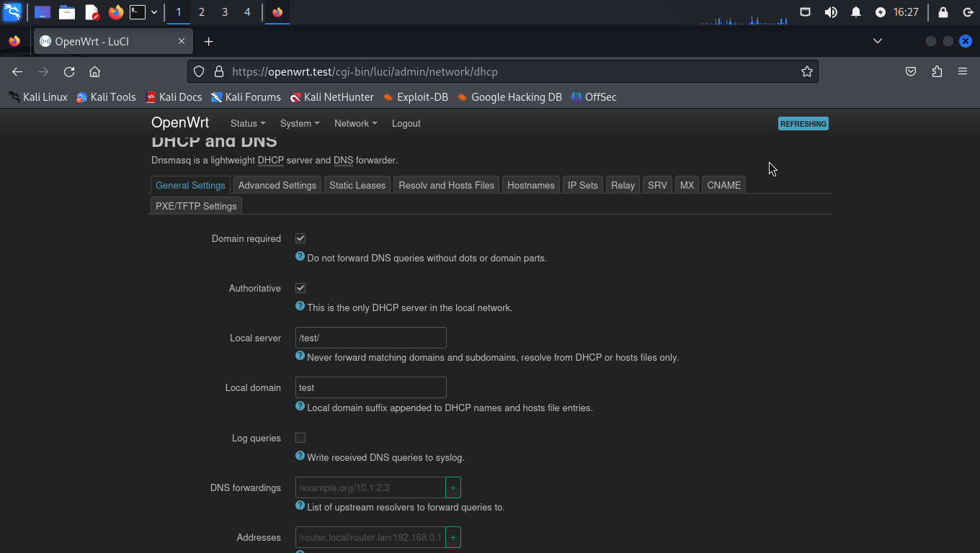Switch to workspace 4
This screenshot has width=980, height=553.
pyautogui.click(x=247, y=12)
